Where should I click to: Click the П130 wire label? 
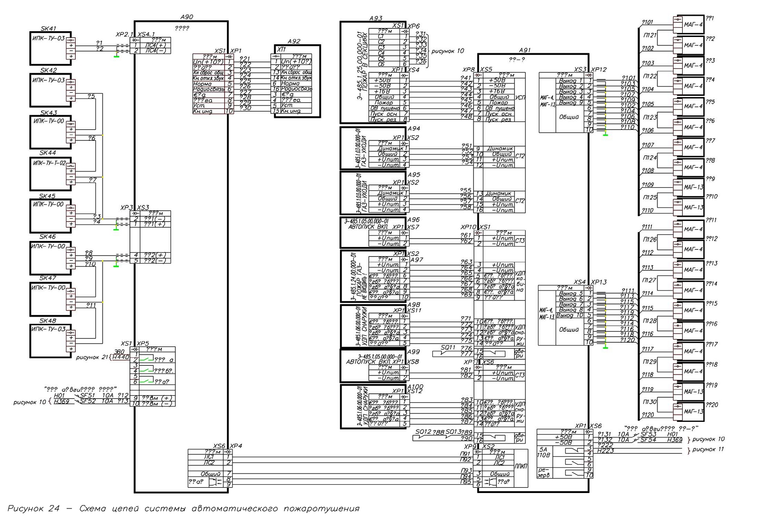click(650, 402)
